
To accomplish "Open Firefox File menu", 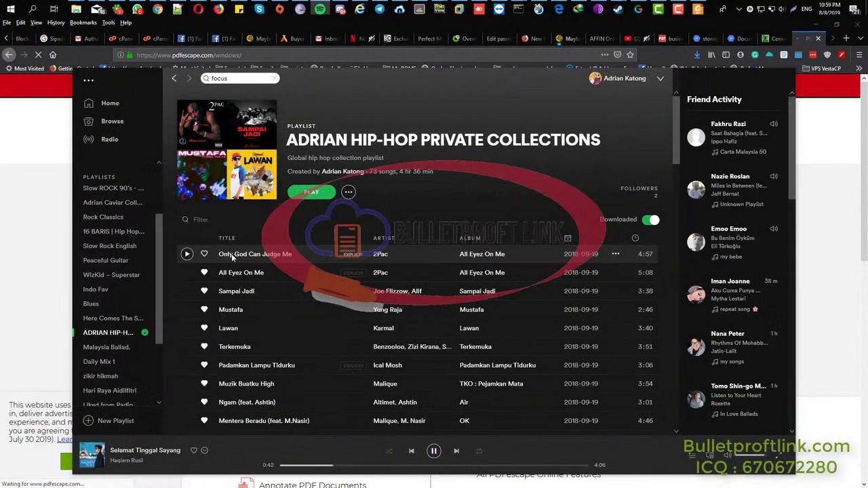I will point(7,22).
